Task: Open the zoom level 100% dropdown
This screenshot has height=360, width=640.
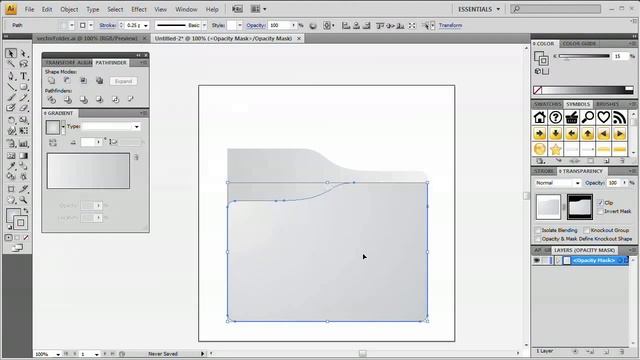Action: [58, 354]
